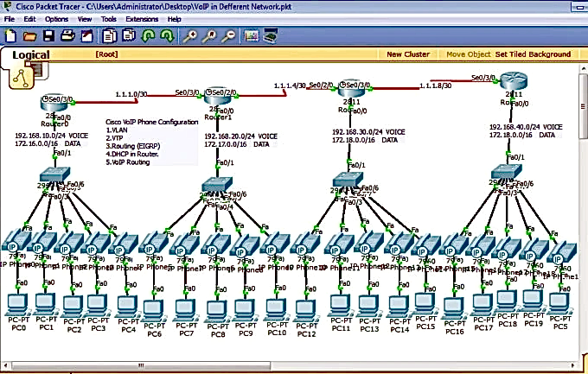The width and height of the screenshot is (588, 374).
Task: Print the workspace using the printer icon
Action: click(67, 36)
